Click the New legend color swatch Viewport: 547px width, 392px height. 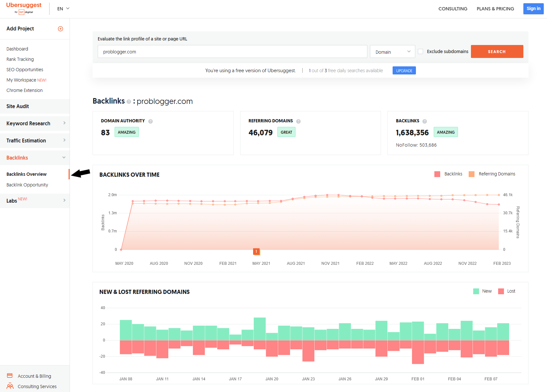pyautogui.click(x=475, y=291)
